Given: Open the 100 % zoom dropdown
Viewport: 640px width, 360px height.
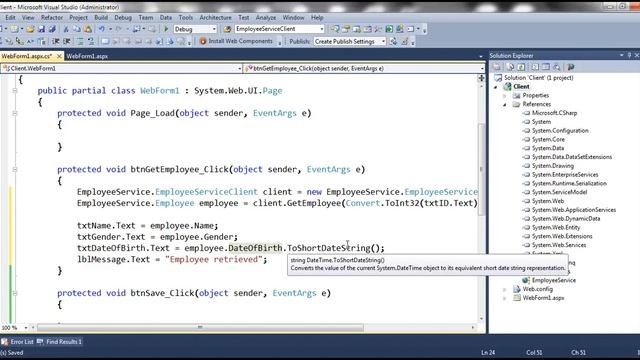Looking at the screenshot, I should pyautogui.click(x=26, y=328).
